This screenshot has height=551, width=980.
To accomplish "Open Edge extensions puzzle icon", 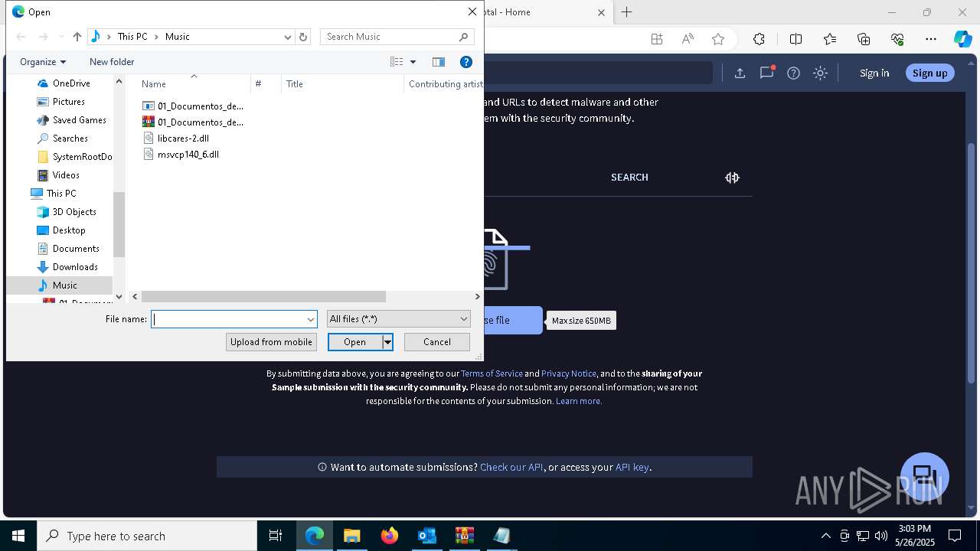I will pyautogui.click(x=759, y=40).
